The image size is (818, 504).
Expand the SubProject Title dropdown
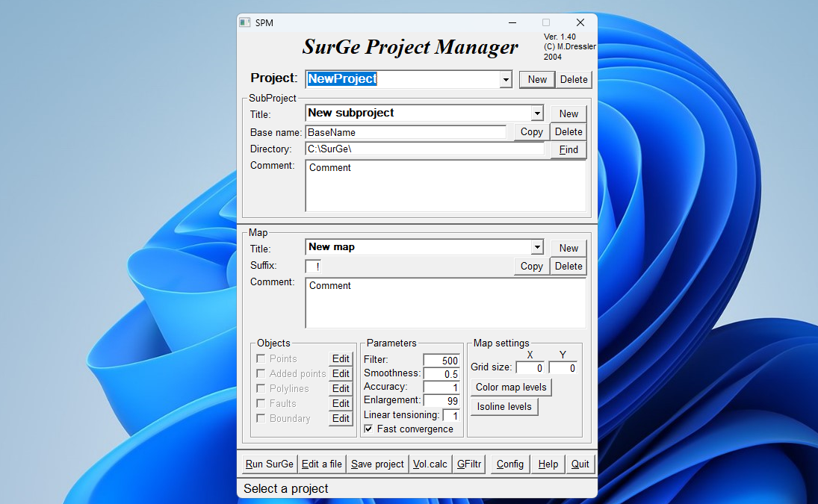point(537,113)
